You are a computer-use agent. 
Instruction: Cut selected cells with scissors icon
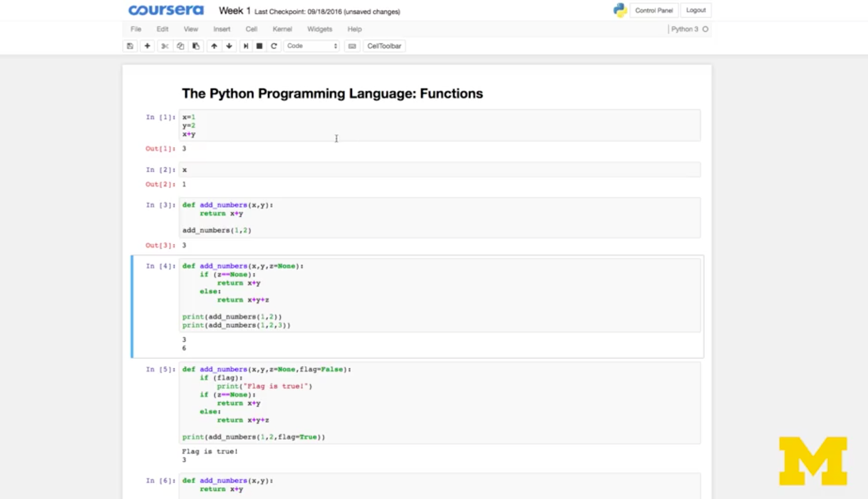click(x=165, y=46)
